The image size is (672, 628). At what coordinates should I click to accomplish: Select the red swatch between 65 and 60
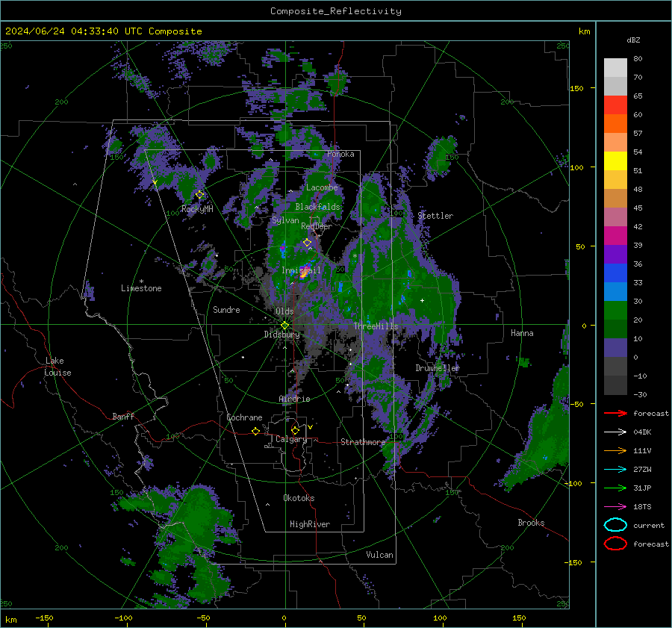click(615, 105)
